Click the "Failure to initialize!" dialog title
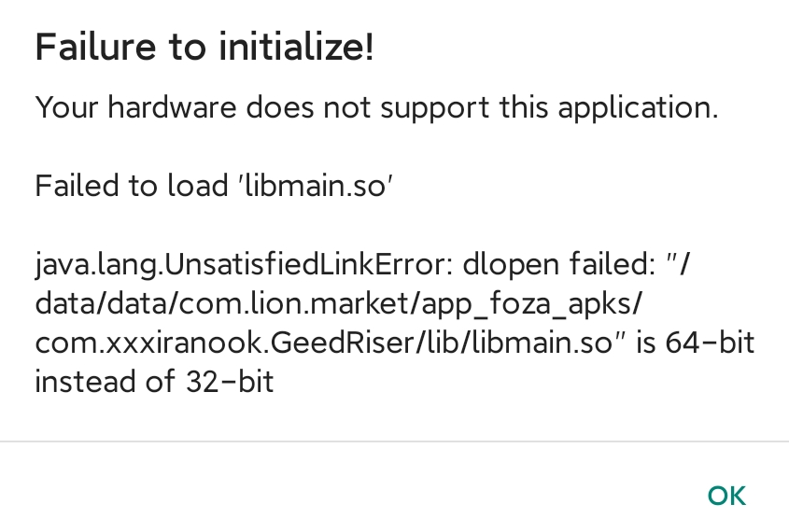Image resolution: width=789 pixels, height=532 pixels. (x=204, y=48)
